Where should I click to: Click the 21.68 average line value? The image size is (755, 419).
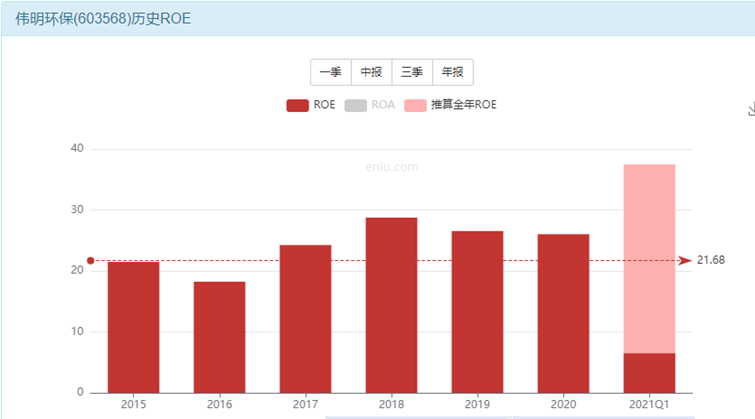coord(711,260)
